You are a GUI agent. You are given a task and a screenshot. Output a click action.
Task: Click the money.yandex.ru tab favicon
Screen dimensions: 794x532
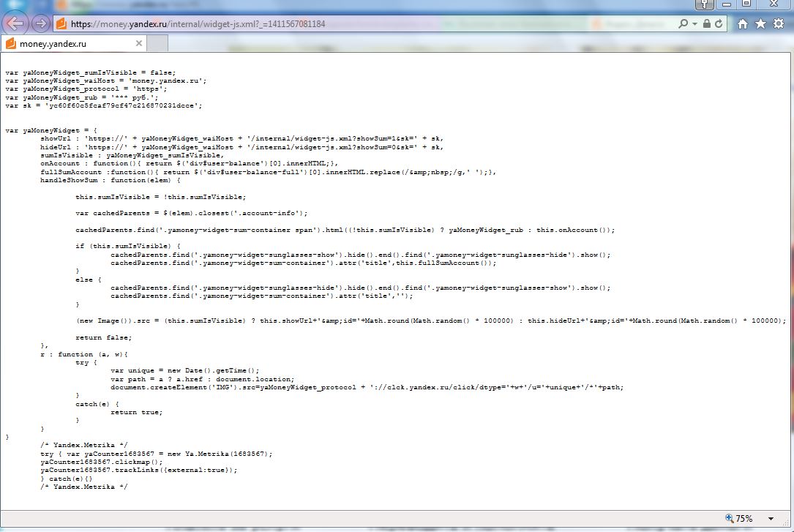[x=11, y=43]
